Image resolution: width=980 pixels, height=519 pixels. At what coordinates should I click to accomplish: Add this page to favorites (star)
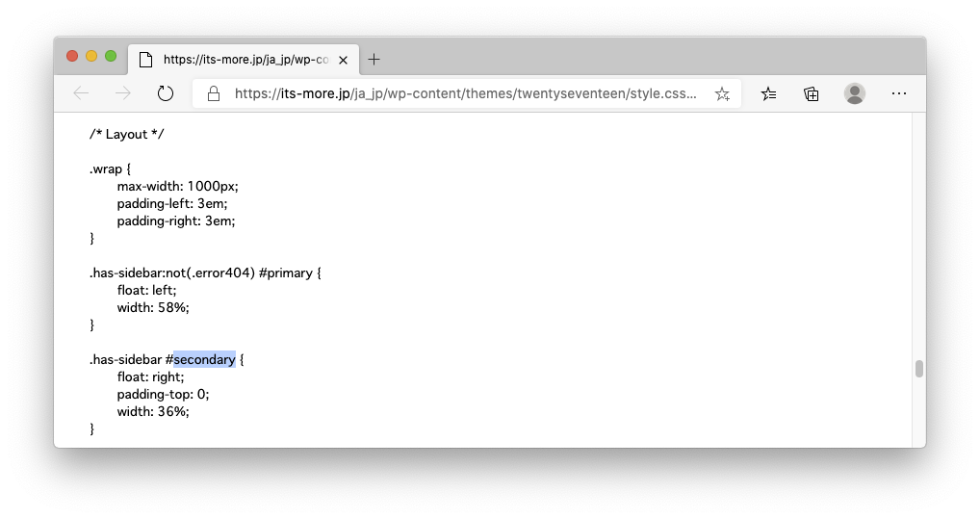722,93
